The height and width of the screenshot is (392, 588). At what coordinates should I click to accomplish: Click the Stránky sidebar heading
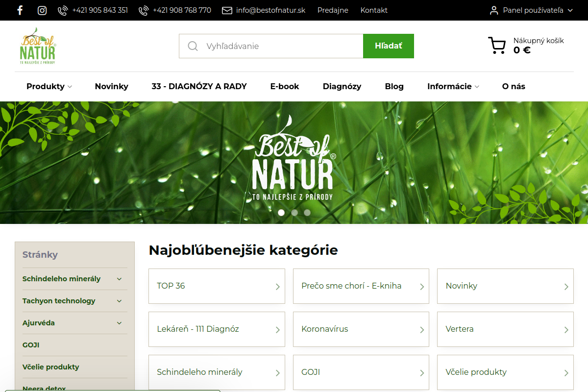click(x=40, y=255)
